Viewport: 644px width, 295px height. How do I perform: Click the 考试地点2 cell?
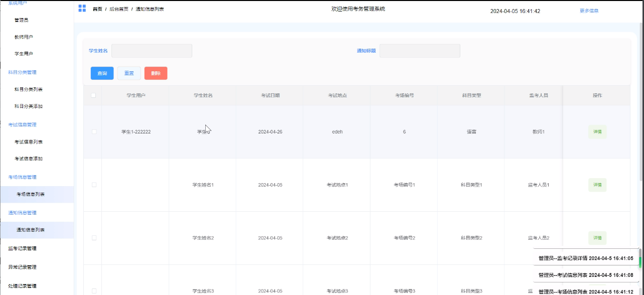coord(337,238)
